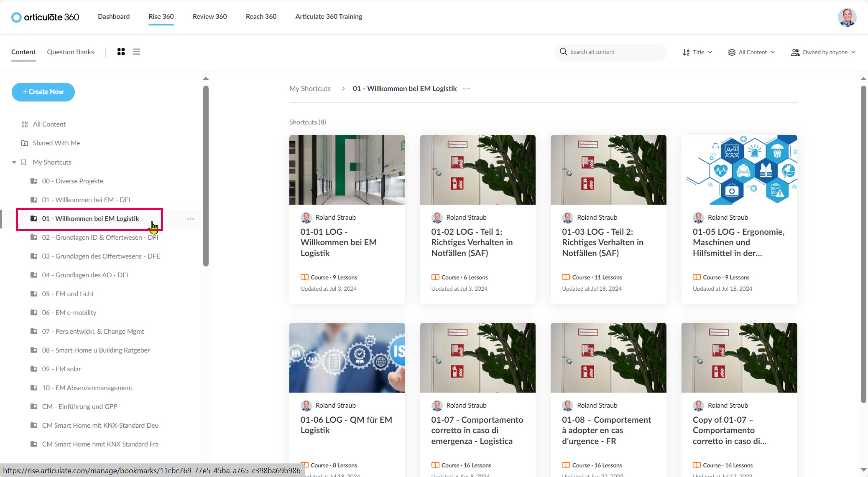Click folder icon of 00 - Diverse Projekte
868x477 pixels.
pos(34,181)
